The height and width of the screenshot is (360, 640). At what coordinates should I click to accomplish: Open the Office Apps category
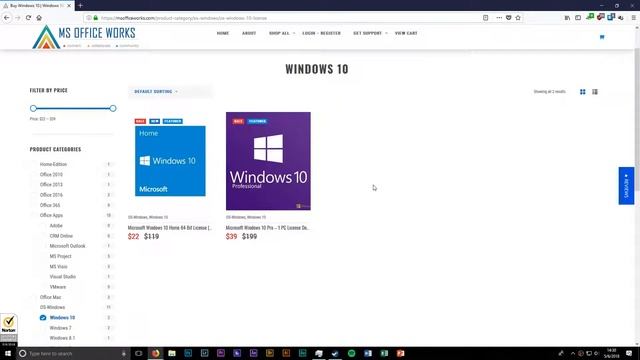coord(51,215)
